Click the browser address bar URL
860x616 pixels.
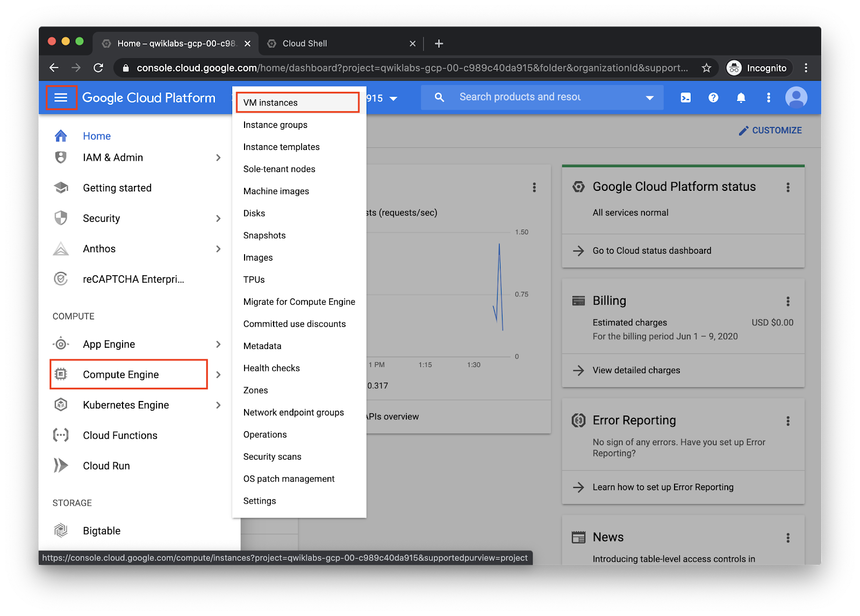pos(412,68)
